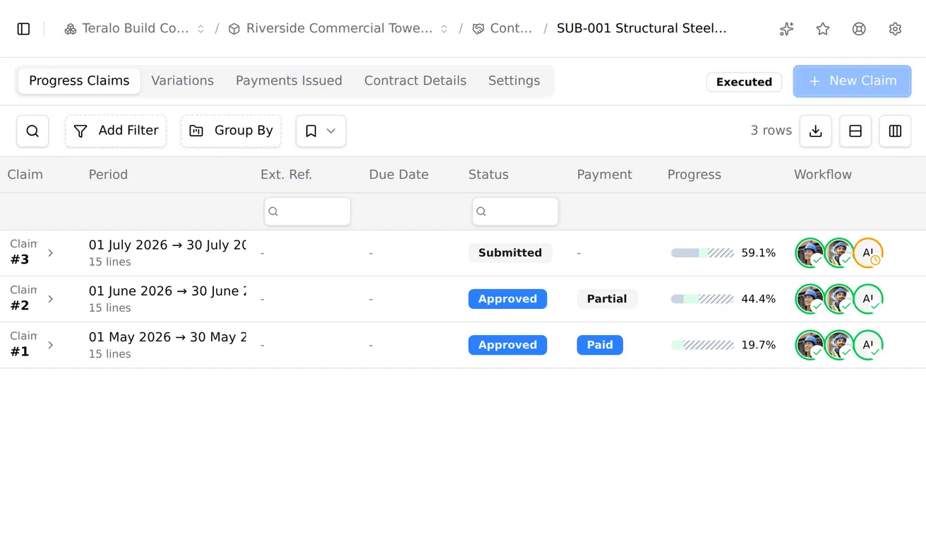Sort by Period column header
Image resolution: width=926 pixels, height=560 pixels.
click(x=108, y=175)
